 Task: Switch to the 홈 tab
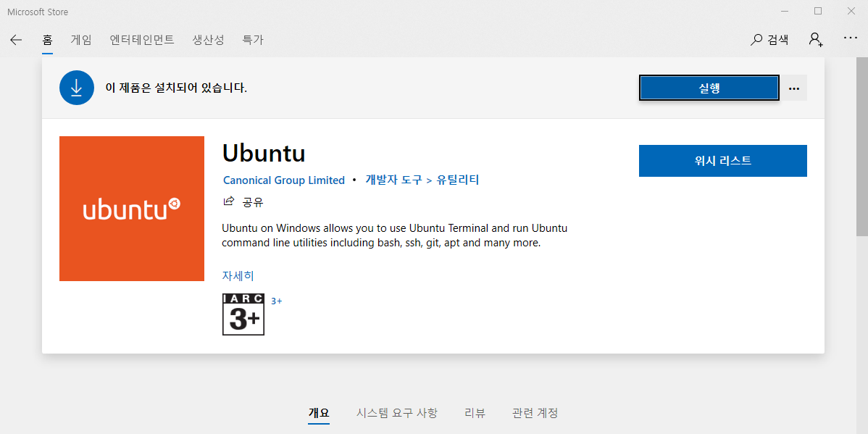click(47, 40)
